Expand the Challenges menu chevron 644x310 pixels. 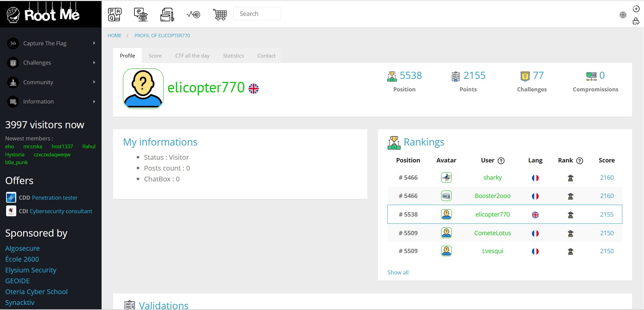coord(94,63)
